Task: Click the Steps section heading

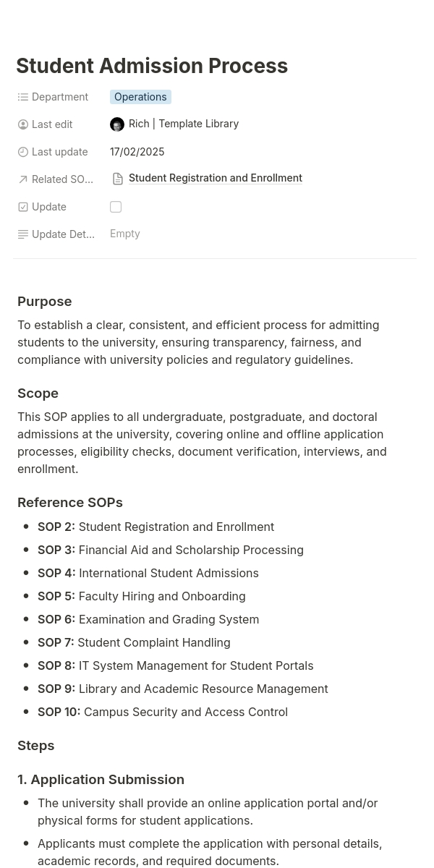Action: [36, 746]
